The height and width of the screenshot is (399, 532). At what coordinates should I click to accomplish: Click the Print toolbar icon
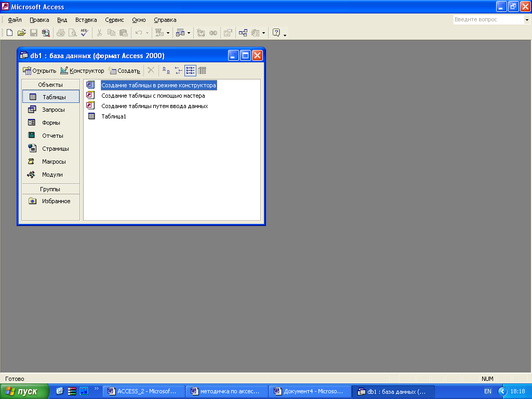(x=61, y=33)
